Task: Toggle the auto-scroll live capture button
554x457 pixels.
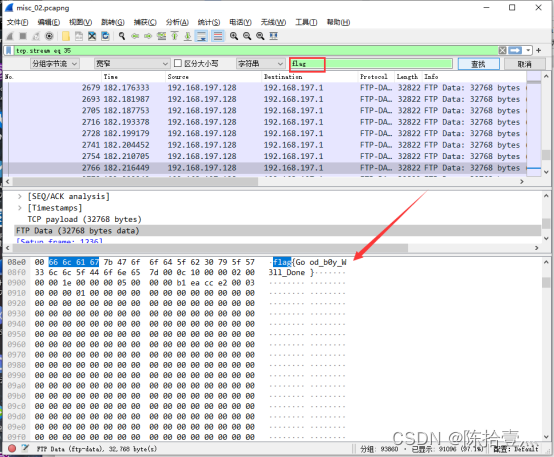Action: (x=201, y=36)
